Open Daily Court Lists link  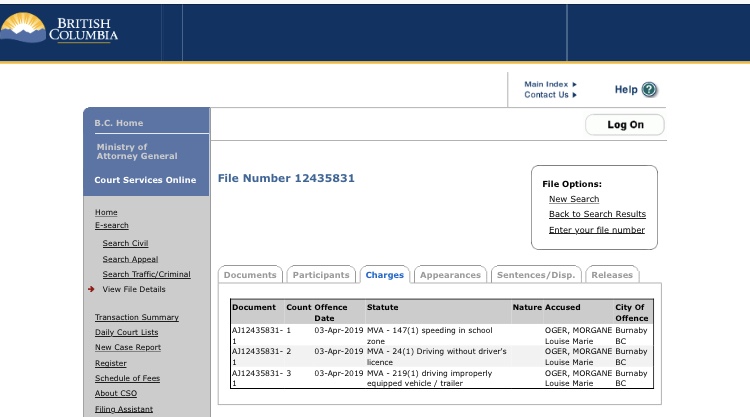pos(126,332)
